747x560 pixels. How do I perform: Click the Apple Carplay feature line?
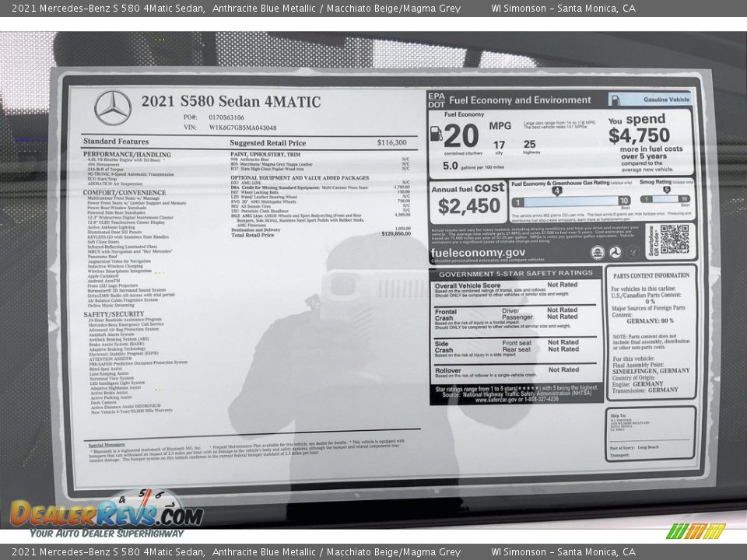click(103, 275)
